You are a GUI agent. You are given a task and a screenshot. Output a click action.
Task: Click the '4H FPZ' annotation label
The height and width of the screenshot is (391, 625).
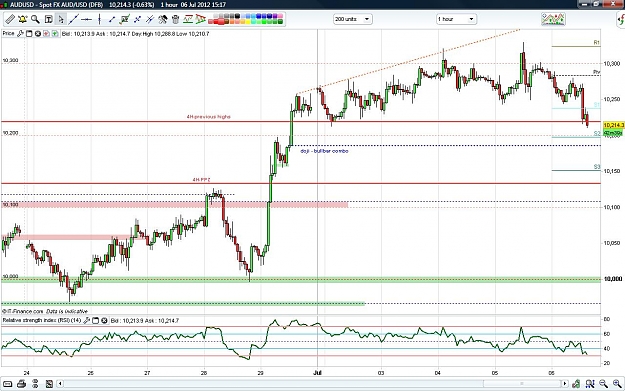tap(201, 180)
